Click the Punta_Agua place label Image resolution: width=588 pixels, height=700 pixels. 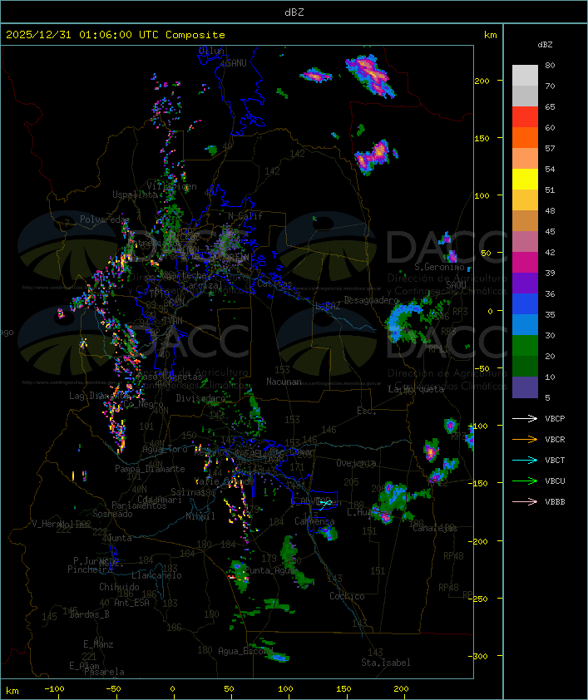[x=269, y=570]
